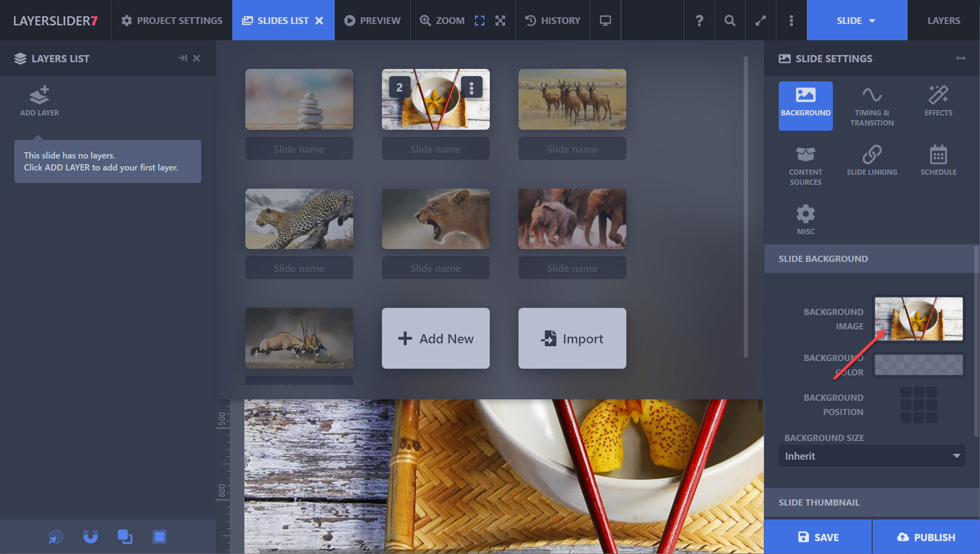Select center background position grid cell
The height and width of the screenshot is (554, 980).
pos(918,405)
